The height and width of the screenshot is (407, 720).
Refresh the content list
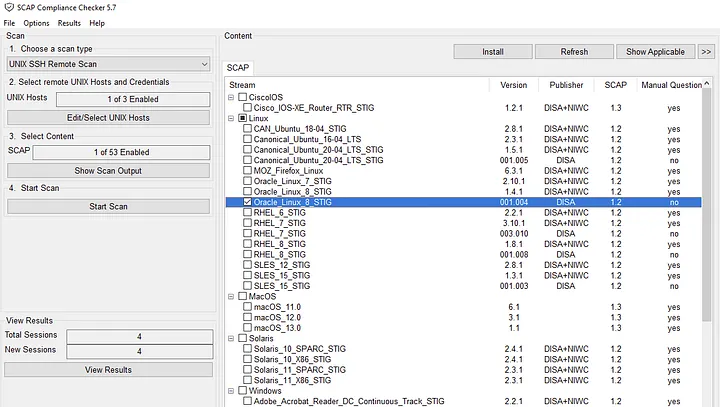pyautogui.click(x=574, y=52)
